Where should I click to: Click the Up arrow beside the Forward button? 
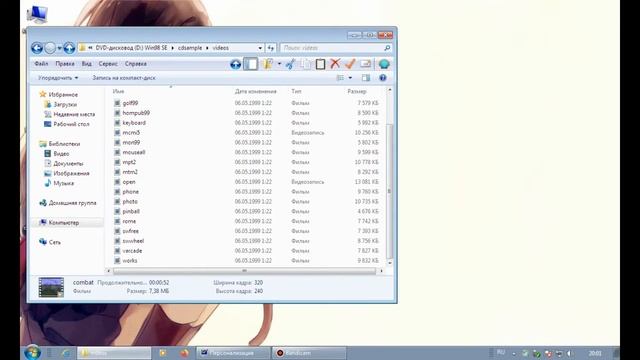[69, 48]
